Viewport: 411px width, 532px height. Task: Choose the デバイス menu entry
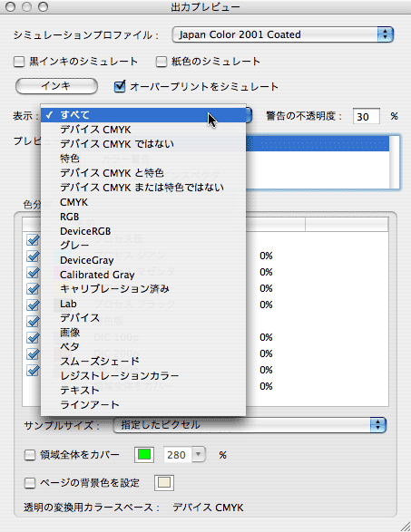143,318
